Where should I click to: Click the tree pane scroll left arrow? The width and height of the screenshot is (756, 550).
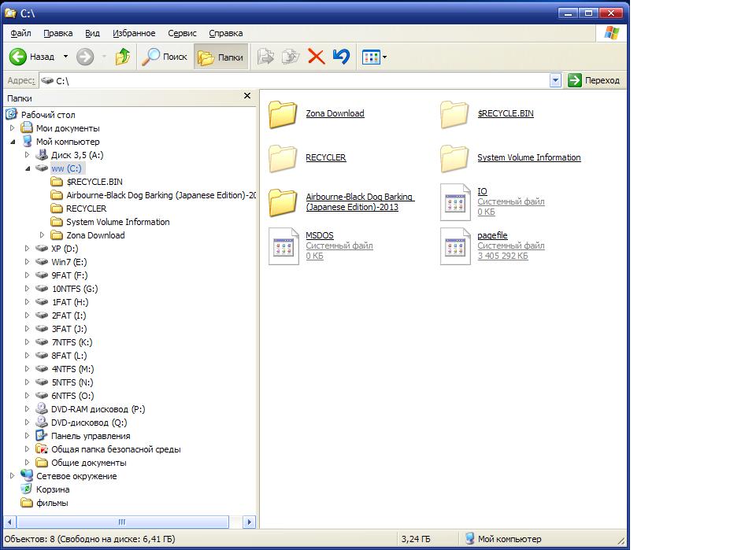(10, 522)
